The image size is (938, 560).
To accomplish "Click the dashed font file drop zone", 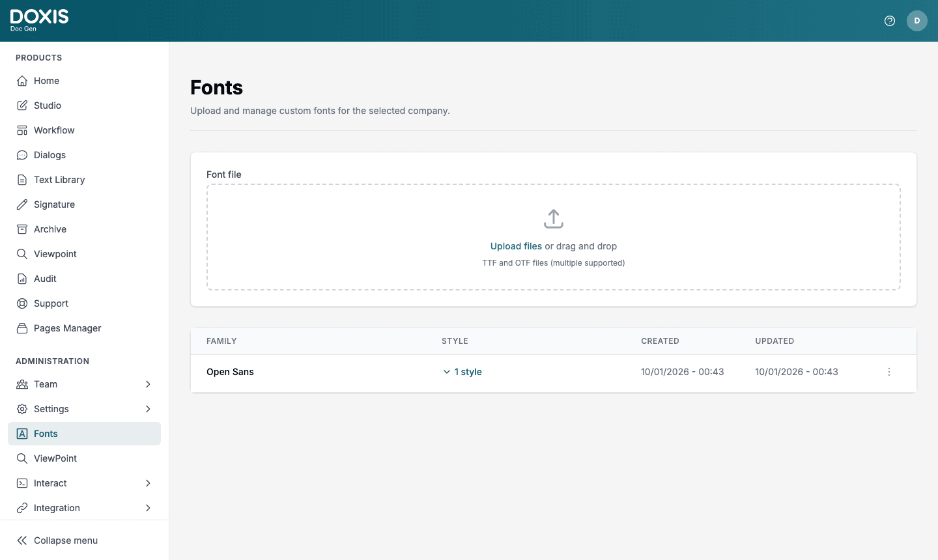I will [x=554, y=237].
